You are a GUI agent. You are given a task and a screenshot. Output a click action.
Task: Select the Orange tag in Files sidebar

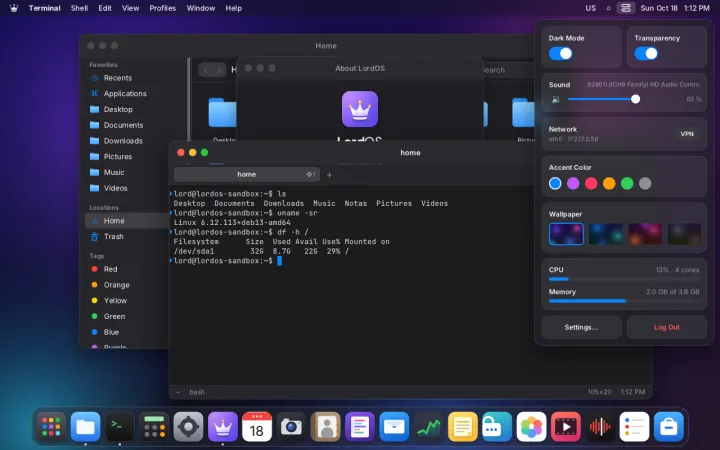click(x=127, y=285)
